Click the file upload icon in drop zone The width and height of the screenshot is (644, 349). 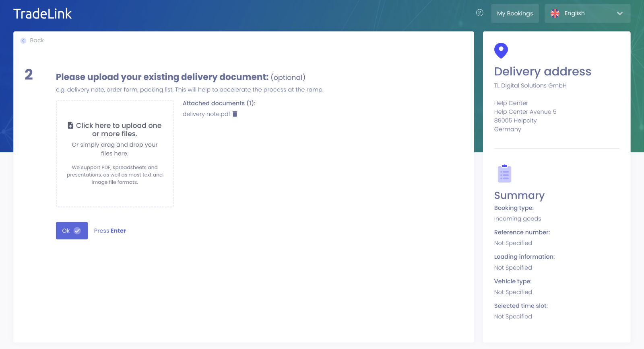[x=70, y=125]
